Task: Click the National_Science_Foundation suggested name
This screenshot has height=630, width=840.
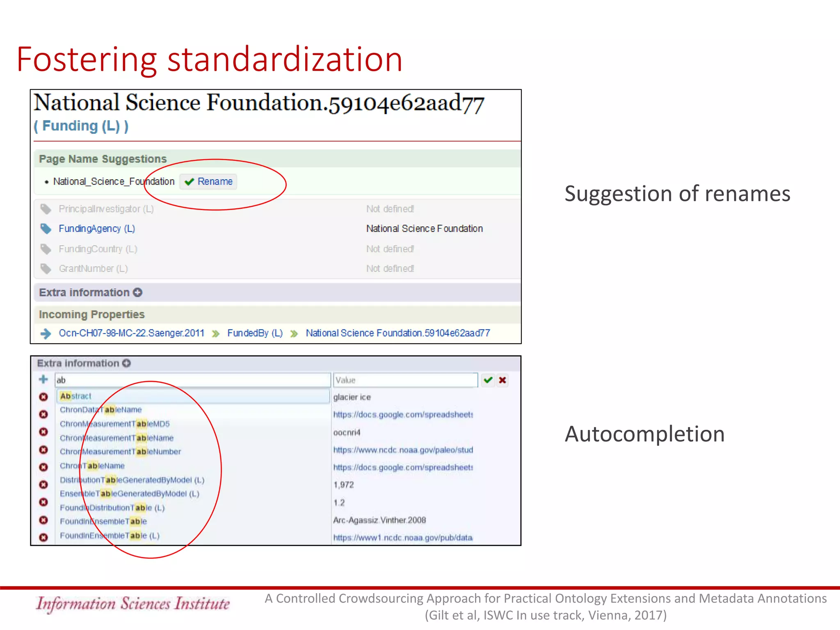Action: (x=114, y=181)
